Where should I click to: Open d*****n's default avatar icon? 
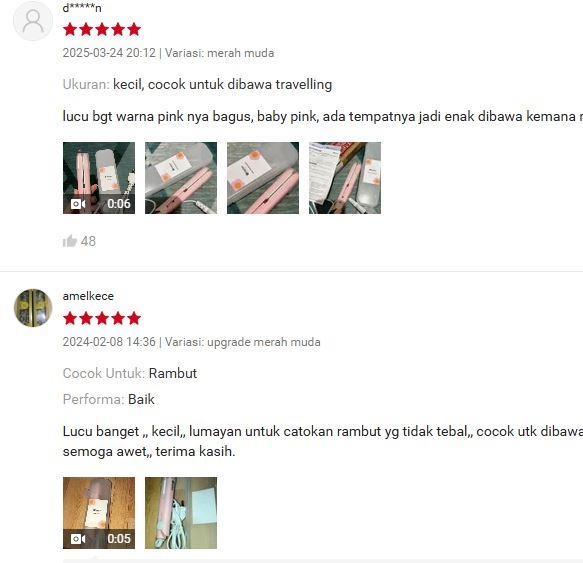(x=33, y=21)
